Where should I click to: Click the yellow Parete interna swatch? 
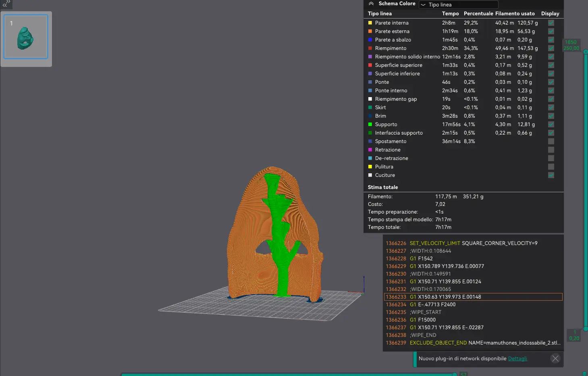pyautogui.click(x=370, y=23)
